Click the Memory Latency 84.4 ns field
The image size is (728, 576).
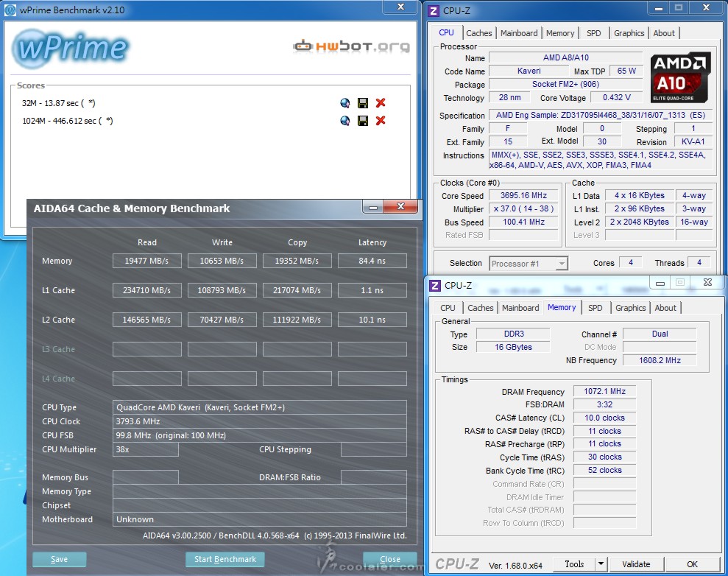point(372,261)
